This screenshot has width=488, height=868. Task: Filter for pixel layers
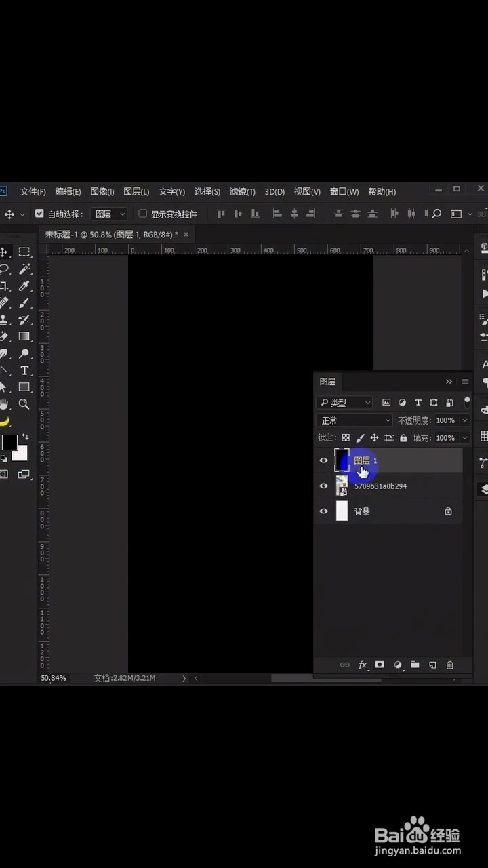(386, 402)
